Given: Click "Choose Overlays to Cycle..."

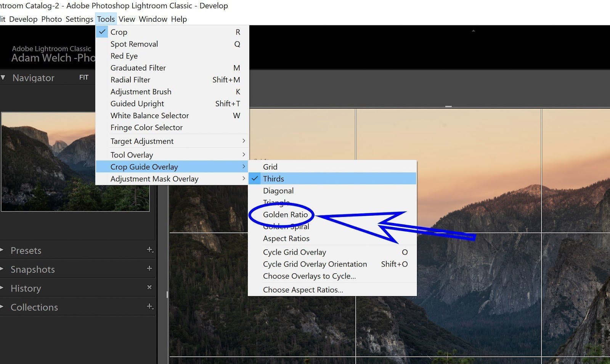Looking at the screenshot, I should click(310, 276).
